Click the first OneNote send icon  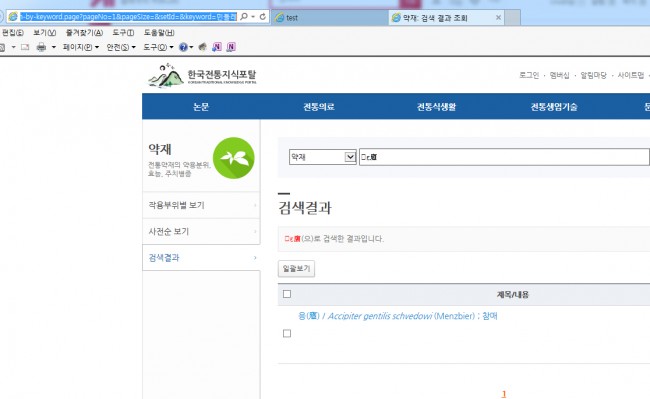[216, 47]
